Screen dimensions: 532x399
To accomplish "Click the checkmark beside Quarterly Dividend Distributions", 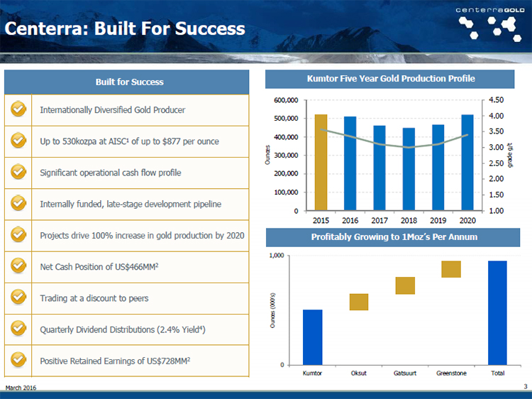I will click(18, 329).
